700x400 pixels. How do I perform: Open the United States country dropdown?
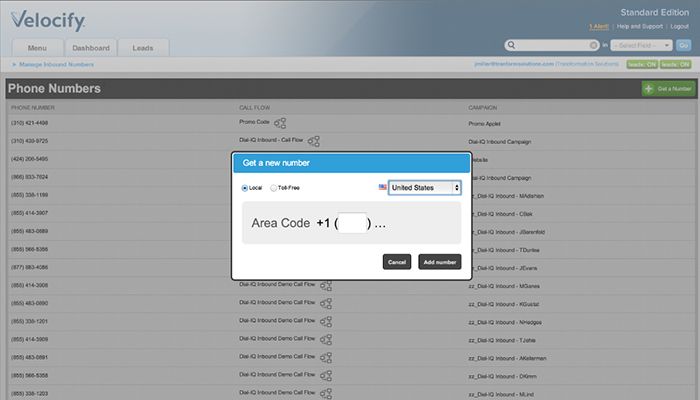[x=425, y=188]
